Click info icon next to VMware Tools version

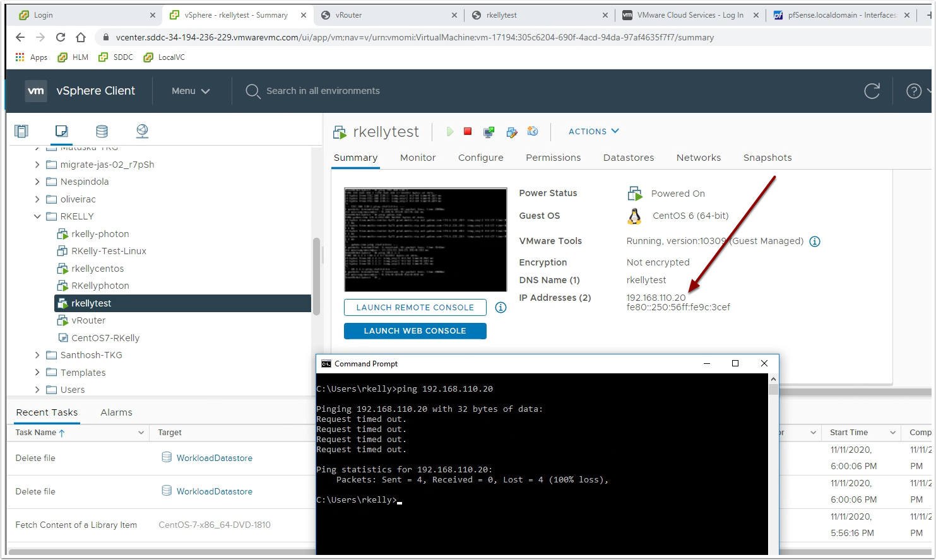coord(815,242)
